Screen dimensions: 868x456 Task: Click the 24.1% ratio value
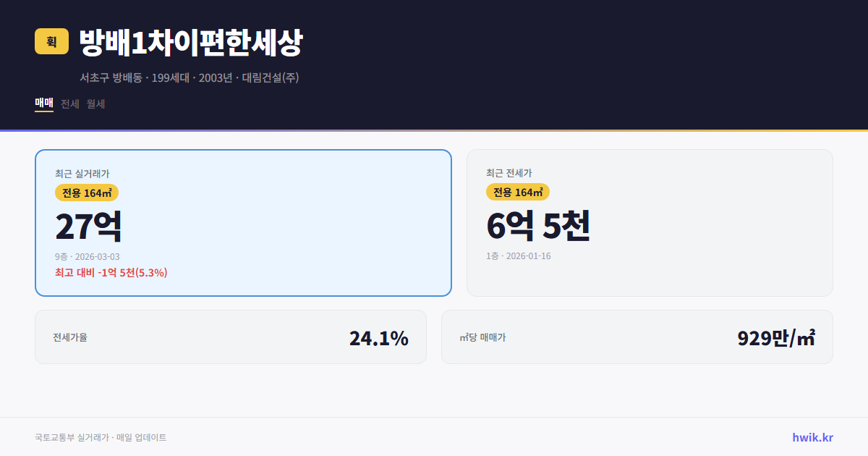coord(378,337)
